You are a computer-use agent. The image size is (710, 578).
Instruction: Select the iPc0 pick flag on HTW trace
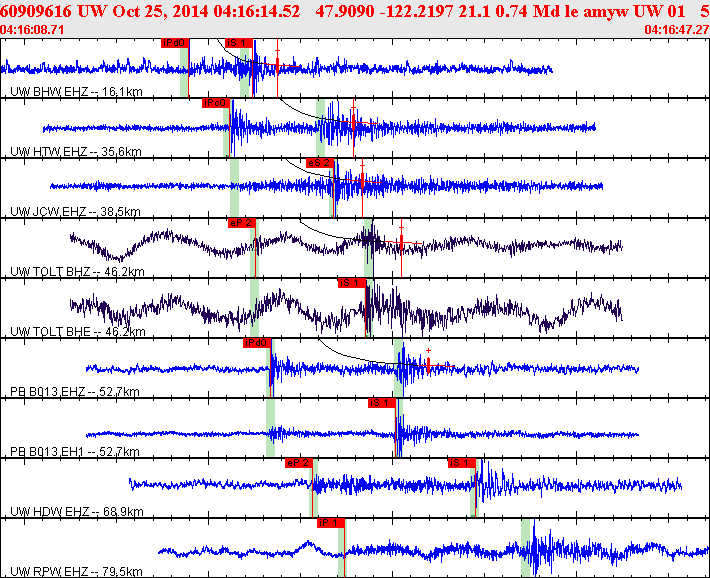tap(216, 103)
